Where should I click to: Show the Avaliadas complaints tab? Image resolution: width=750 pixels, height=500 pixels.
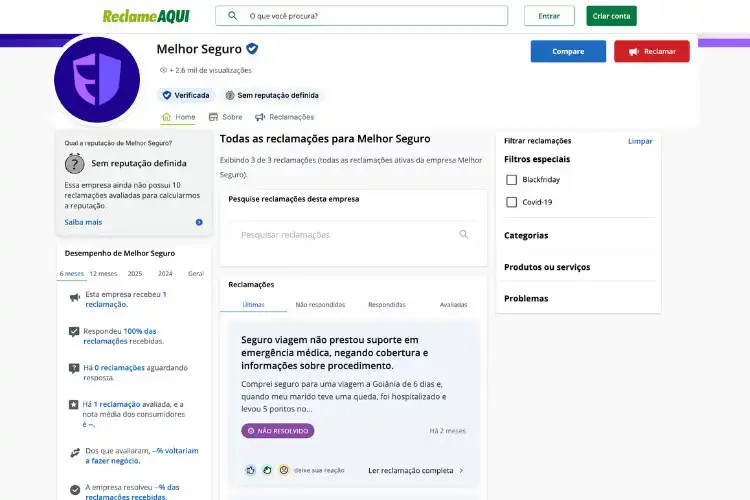tap(453, 304)
